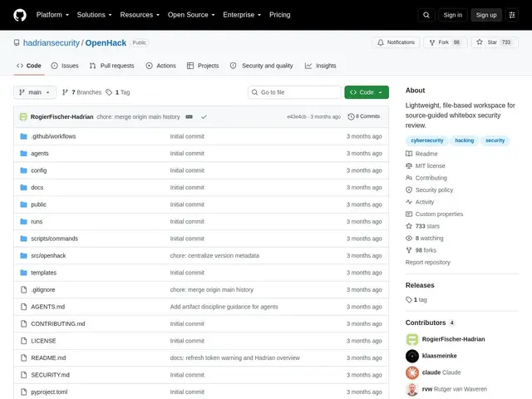Show the commit status checkmark
The width and height of the screenshot is (532, 399).
[x=204, y=116]
